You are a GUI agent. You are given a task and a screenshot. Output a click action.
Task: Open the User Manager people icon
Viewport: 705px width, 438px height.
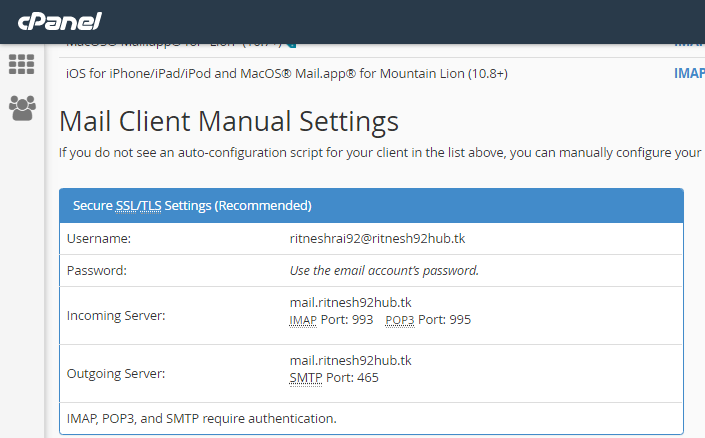(21, 107)
